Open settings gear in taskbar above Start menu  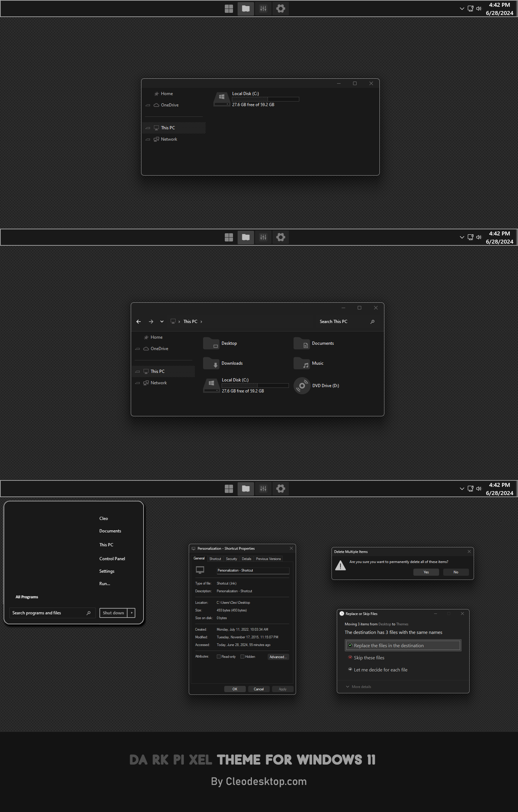(x=281, y=489)
